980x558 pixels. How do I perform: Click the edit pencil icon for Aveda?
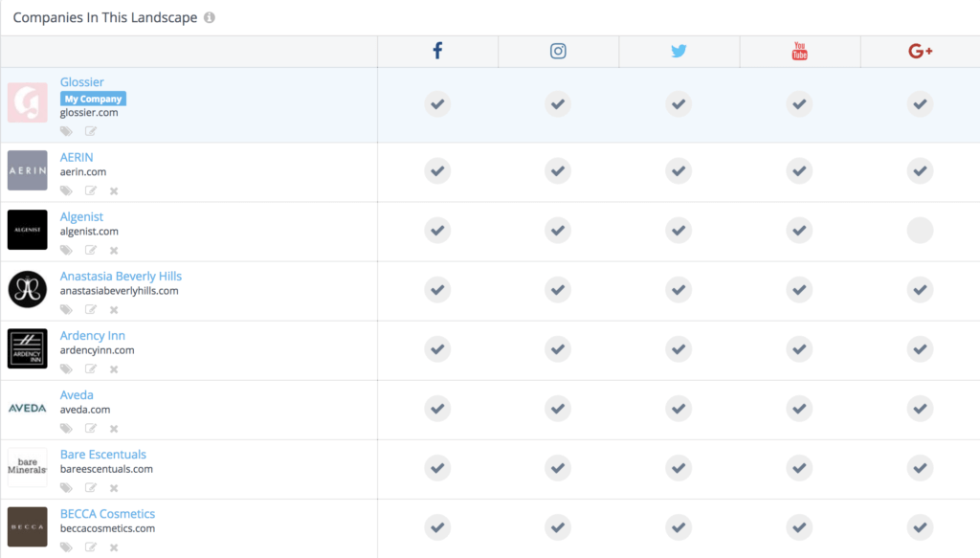click(x=90, y=428)
